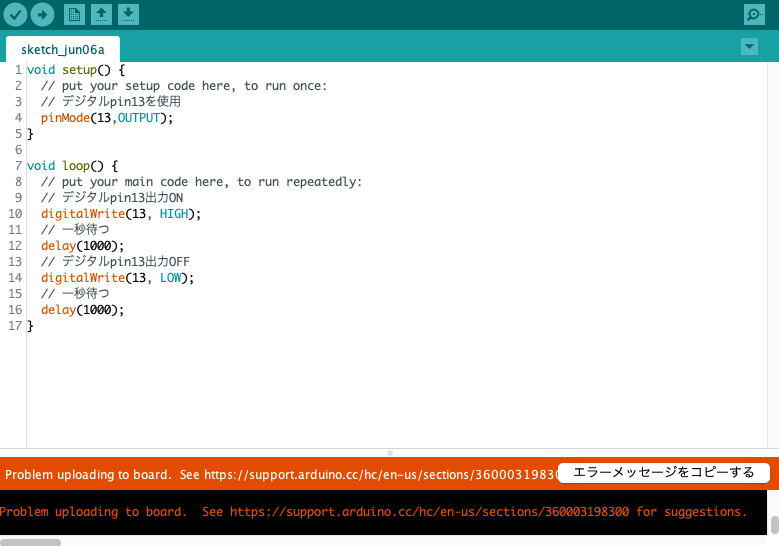The image size is (779, 546).
Task: Place cursor in the void setup() line
Action: point(75,70)
